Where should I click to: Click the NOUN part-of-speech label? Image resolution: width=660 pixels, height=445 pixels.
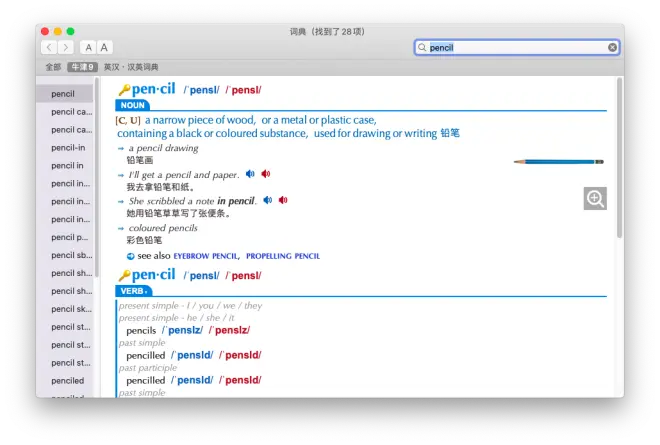132,105
